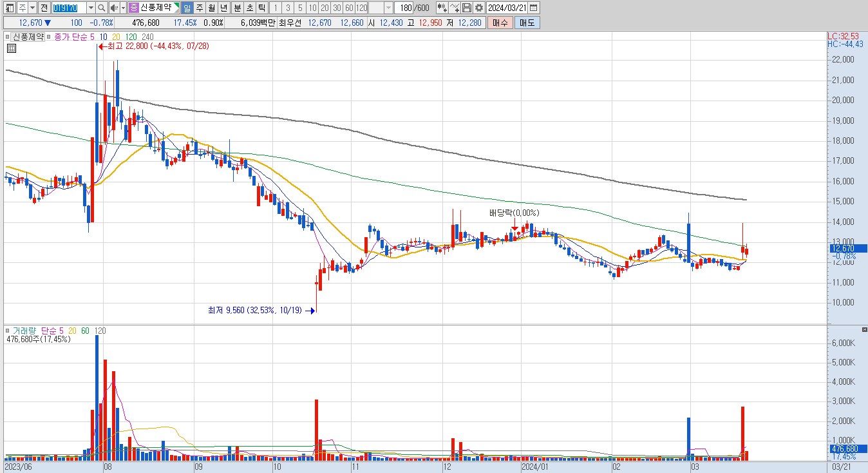Click the 2024/01 label on the time axis
This screenshot has width=868, height=473.
[534, 466]
